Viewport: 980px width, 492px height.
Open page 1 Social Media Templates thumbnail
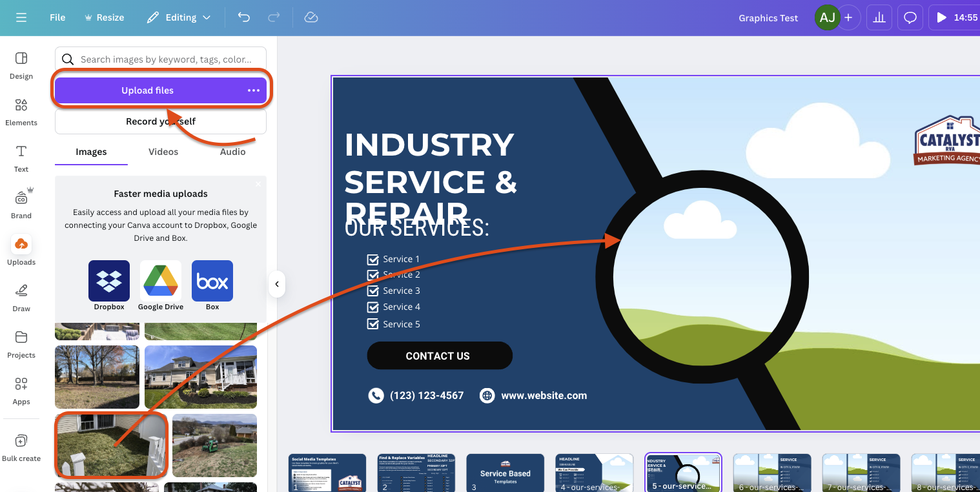point(327,473)
